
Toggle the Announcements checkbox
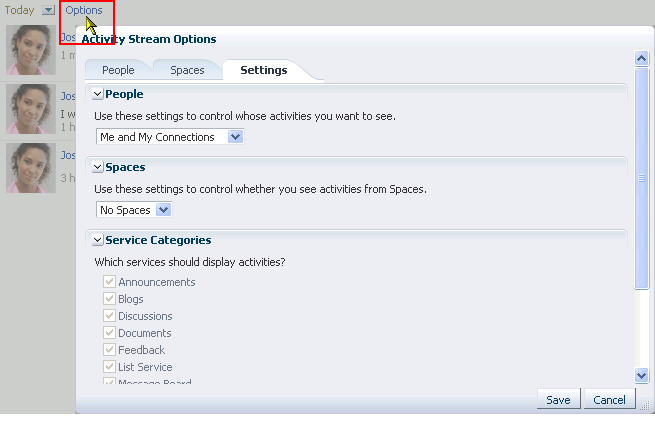(109, 282)
